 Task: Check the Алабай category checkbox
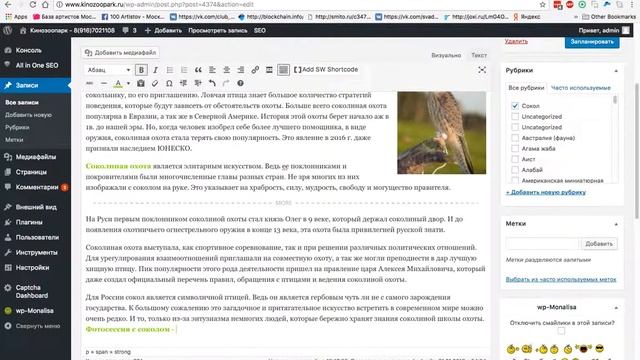click(515, 170)
